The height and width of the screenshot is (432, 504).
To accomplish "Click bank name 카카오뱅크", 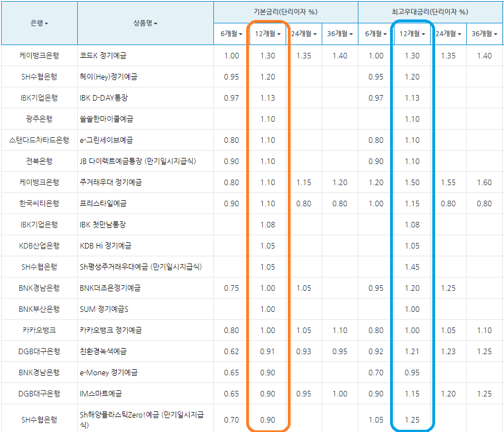I will point(39,330).
